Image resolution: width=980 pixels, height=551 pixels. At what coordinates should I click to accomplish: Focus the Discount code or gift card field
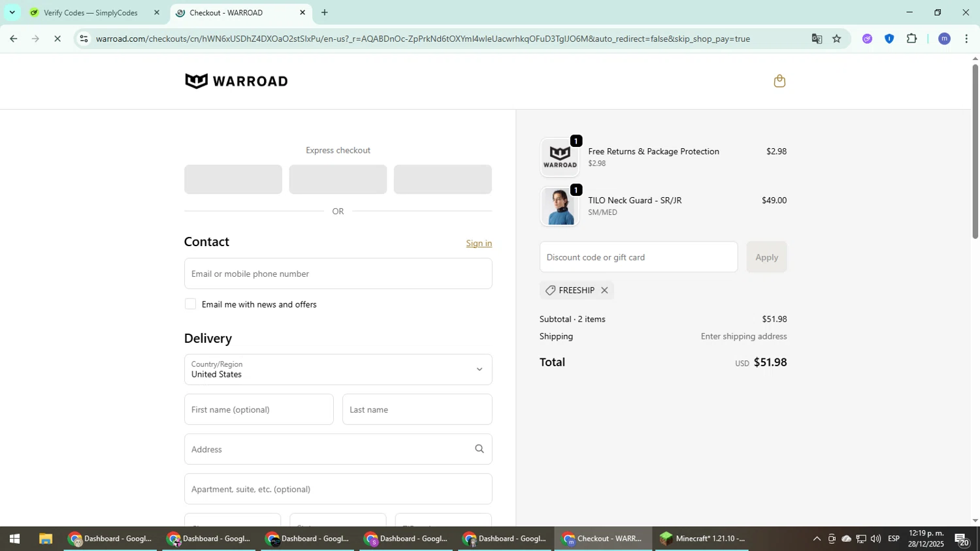coord(638,257)
